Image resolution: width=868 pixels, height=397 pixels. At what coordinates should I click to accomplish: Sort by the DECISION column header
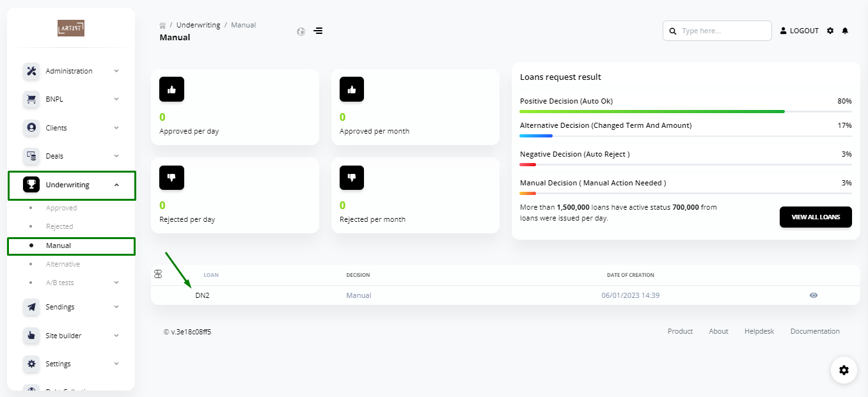(x=358, y=275)
